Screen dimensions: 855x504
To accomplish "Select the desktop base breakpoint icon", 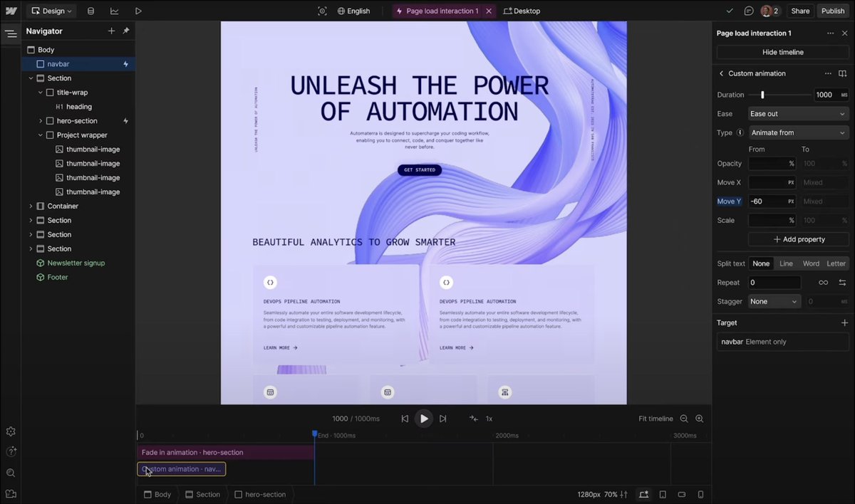I will tap(644, 494).
